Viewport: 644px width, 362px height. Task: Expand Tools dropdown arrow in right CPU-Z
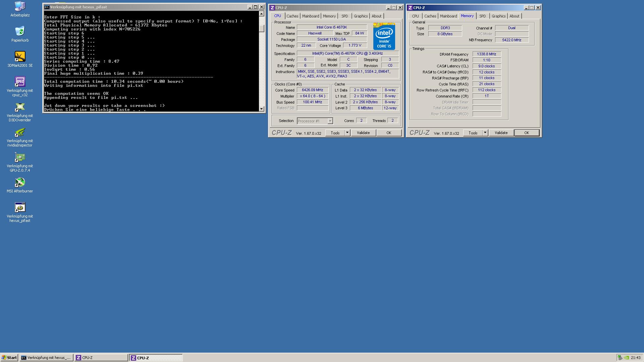coord(485,133)
